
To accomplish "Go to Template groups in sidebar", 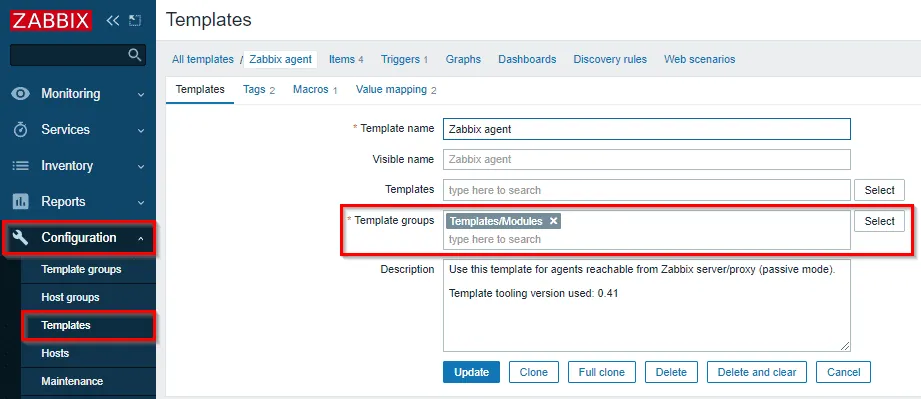I will click(x=81, y=269).
